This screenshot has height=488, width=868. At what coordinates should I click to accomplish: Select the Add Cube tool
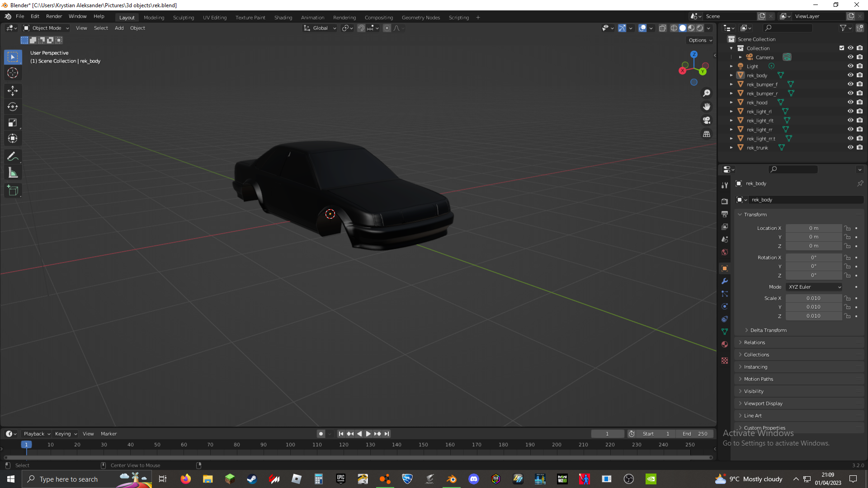click(x=13, y=190)
